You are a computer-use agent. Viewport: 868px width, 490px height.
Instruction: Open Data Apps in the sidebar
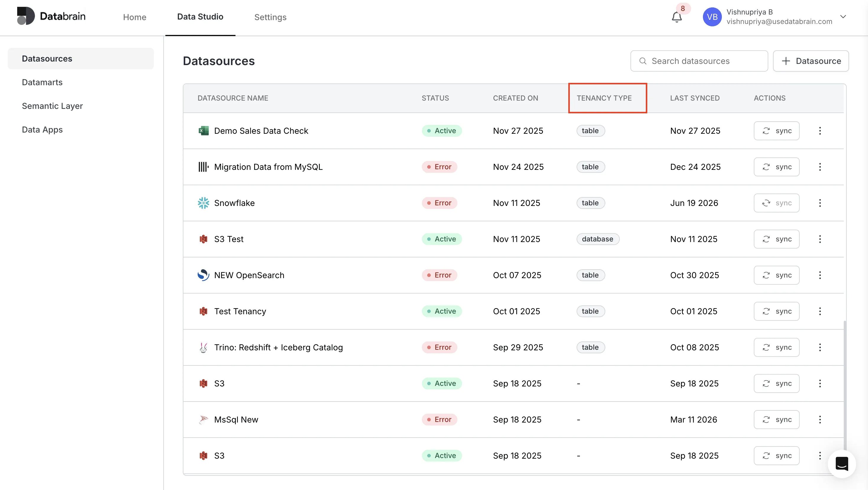click(x=42, y=129)
